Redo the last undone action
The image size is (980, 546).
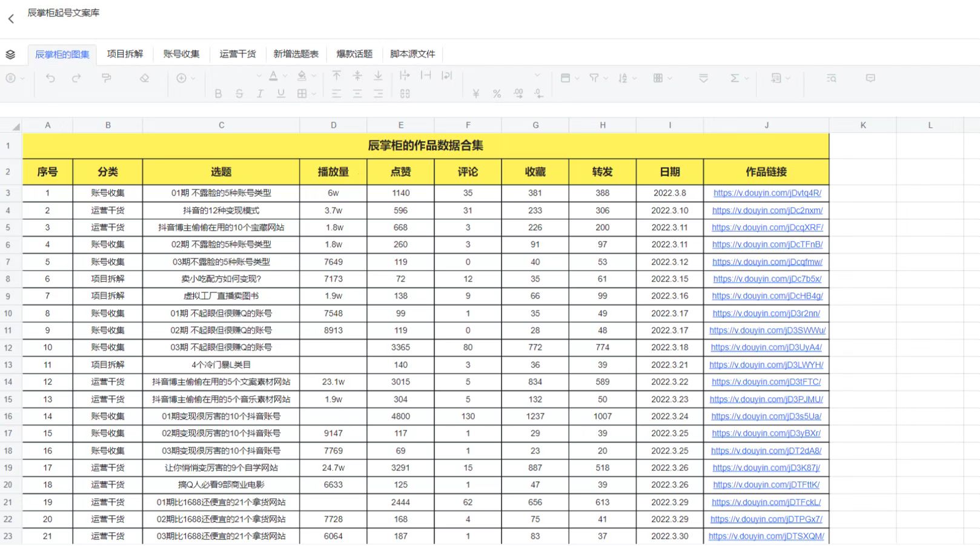point(76,78)
